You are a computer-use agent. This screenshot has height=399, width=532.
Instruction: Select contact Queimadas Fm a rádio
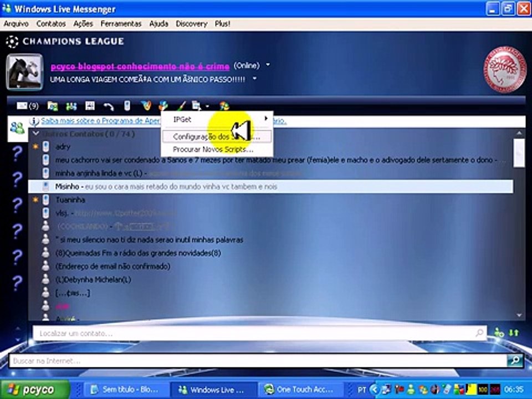coord(138,253)
